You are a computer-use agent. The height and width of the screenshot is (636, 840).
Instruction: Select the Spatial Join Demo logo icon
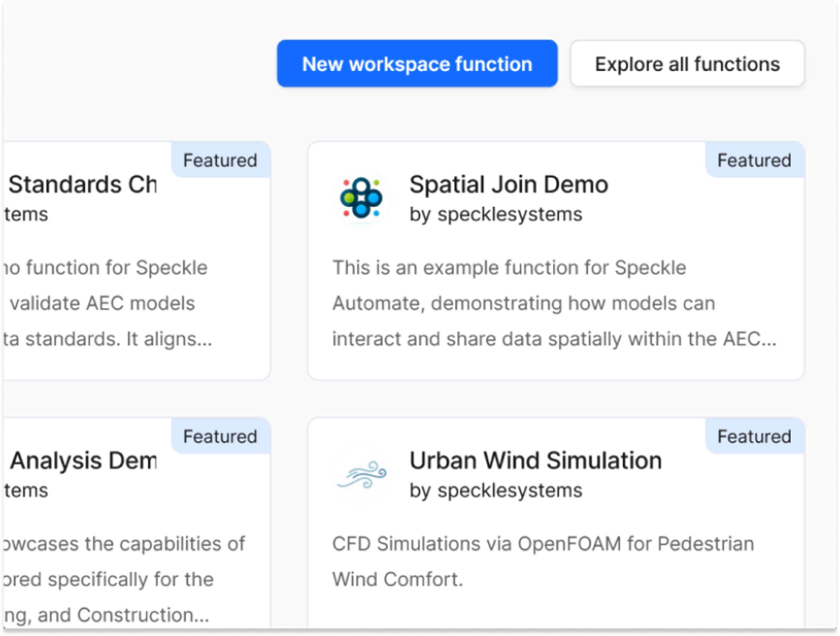click(361, 198)
